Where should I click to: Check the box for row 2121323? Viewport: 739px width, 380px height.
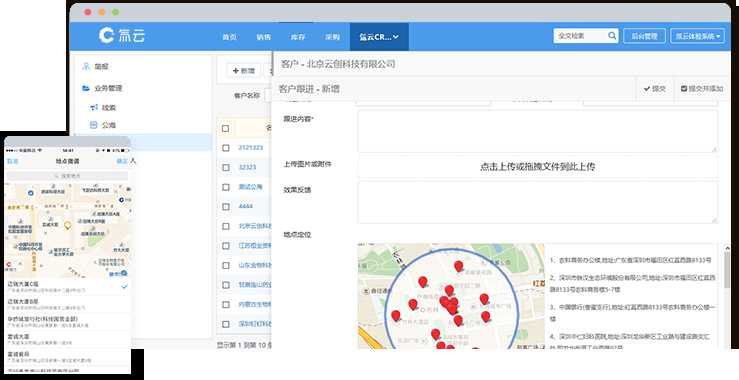(x=226, y=148)
